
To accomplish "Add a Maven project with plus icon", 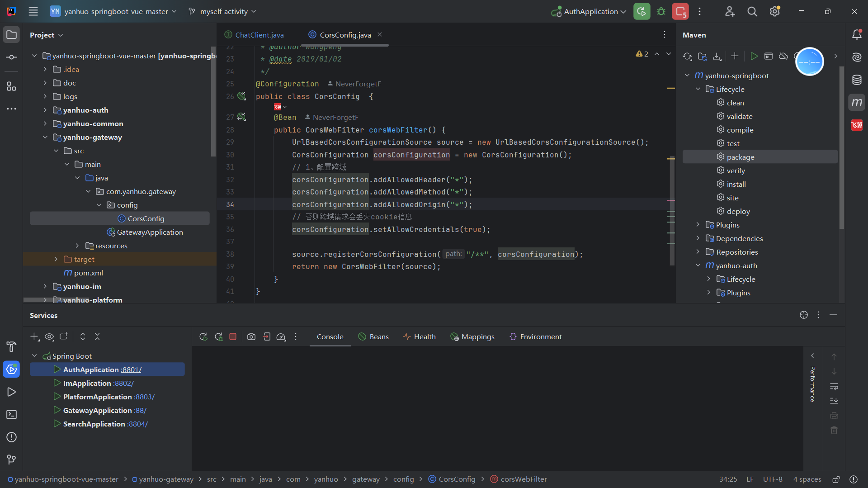I will point(735,56).
